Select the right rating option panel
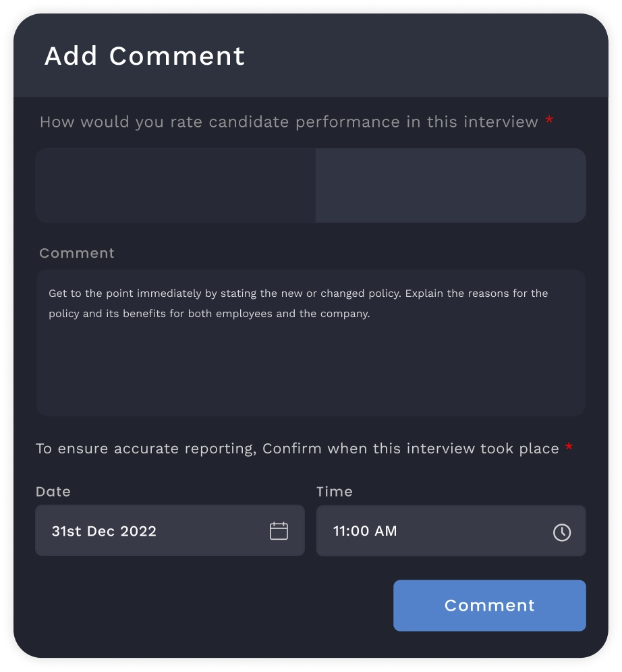 [451, 185]
